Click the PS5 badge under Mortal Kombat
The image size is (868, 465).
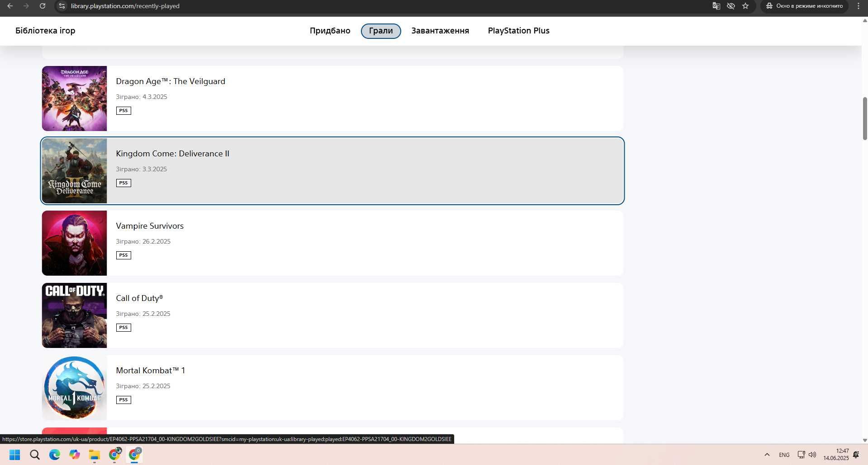[123, 400]
